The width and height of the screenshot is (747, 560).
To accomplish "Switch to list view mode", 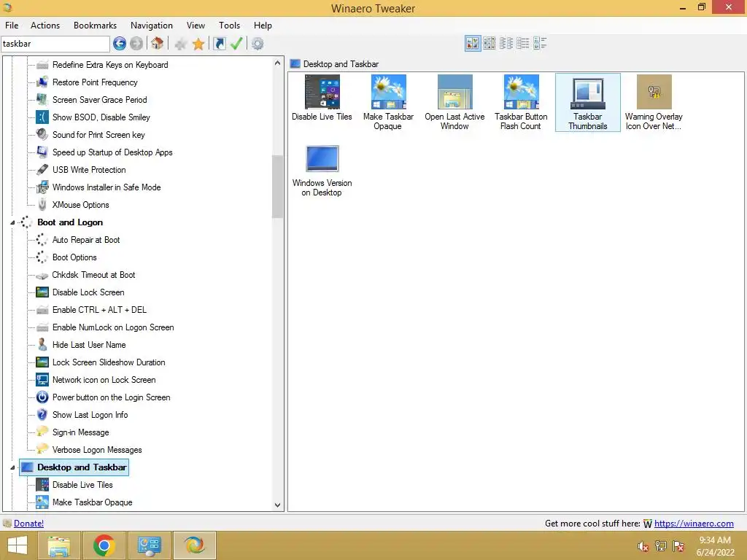I will pos(506,43).
